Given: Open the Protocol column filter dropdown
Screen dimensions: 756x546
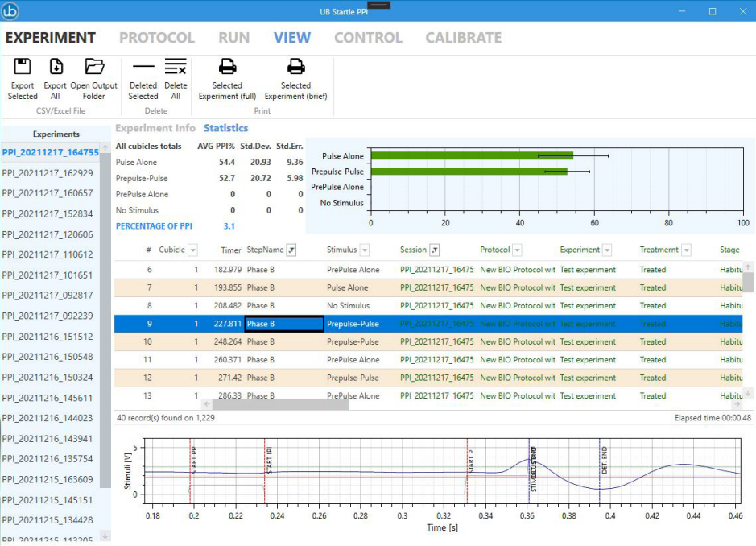Looking at the screenshot, I should (517, 250).
